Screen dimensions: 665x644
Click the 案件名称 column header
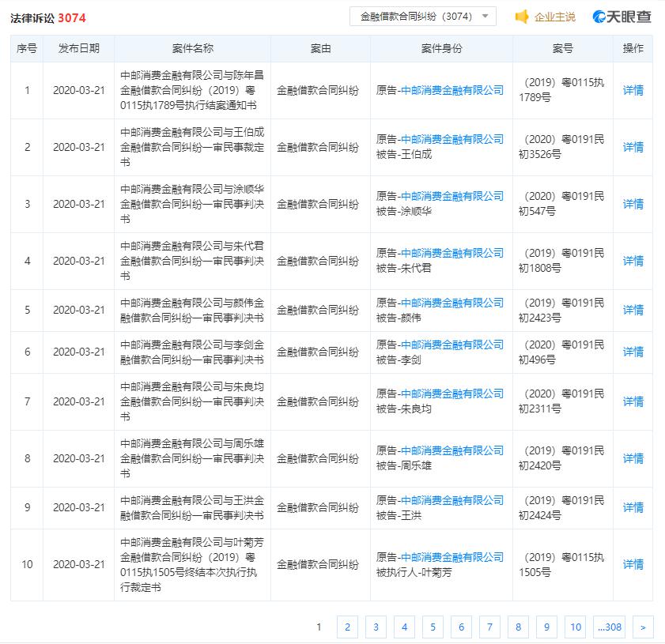point(193,48)
